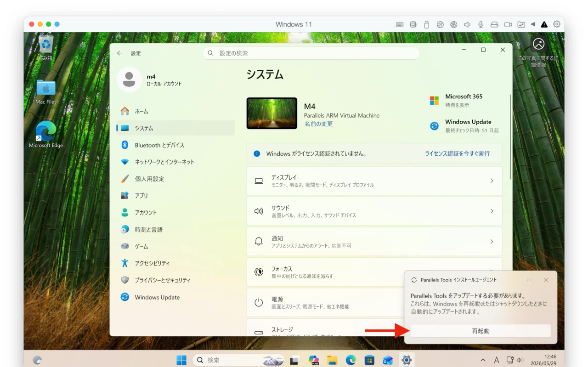
Task: Open 個人用設定 in the sidebar
Action: pyautogui.click(x=175, y=179)
